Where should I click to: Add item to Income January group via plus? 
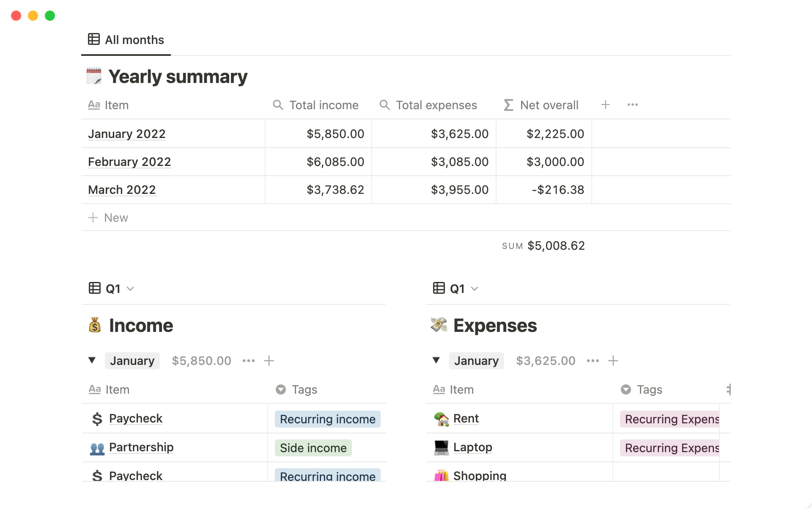(269, 361)
